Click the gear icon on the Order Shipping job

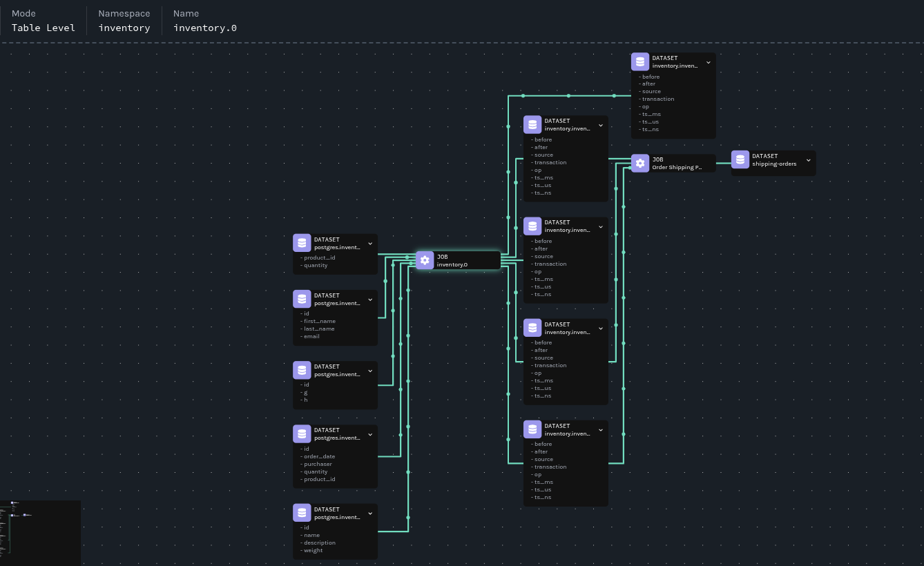click(640, 163)
